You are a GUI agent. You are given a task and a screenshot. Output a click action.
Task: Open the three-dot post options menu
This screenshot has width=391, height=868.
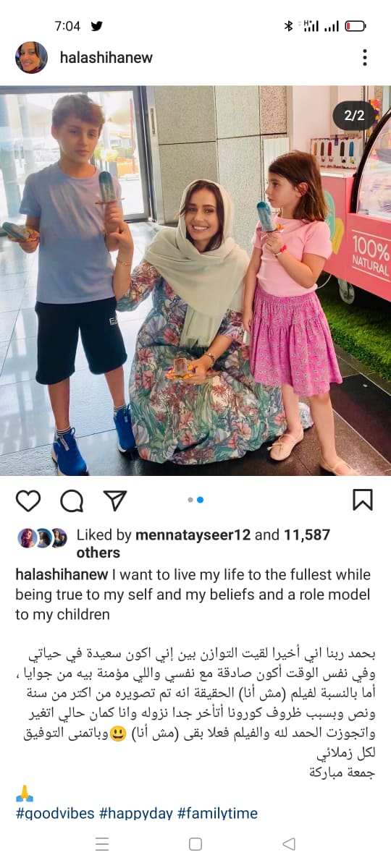tap(365, 58)
